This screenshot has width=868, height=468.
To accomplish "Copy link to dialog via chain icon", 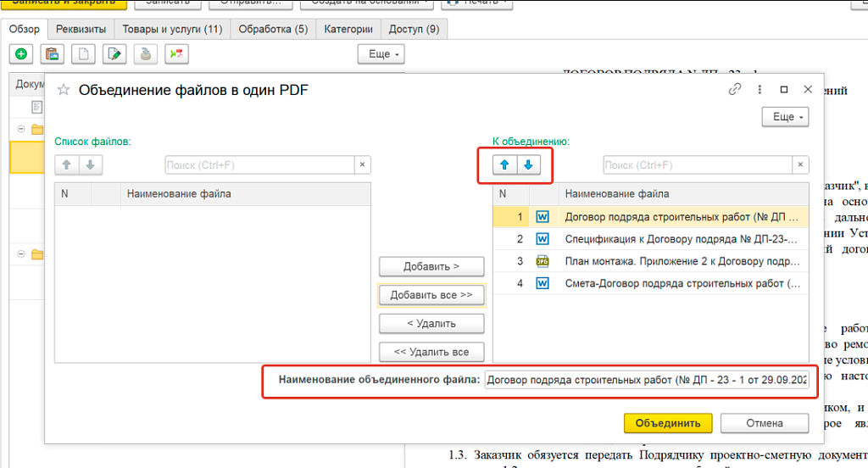I will 735,90.
